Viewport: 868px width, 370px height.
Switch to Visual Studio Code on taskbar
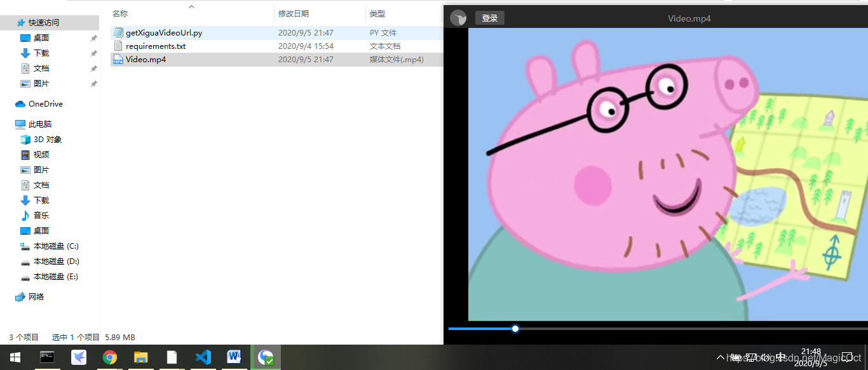click(x=203, y=357)
